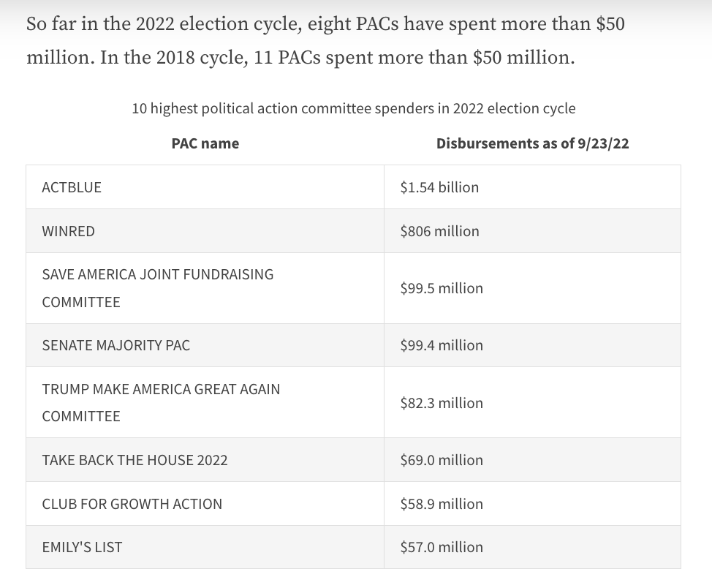Image resolution: width=712 pixels, height=588 pixels.
Task: Click the ACTBLUE PAC name cell
Action: pyautogui.click(x=72, y=187)
